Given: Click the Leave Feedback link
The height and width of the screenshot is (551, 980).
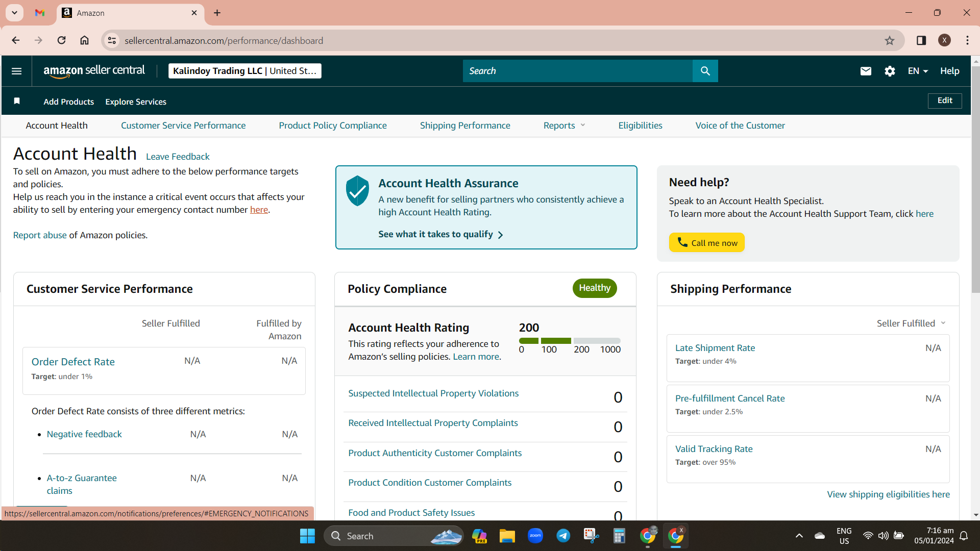Looking at the screenshot, I should click(178, 157).
